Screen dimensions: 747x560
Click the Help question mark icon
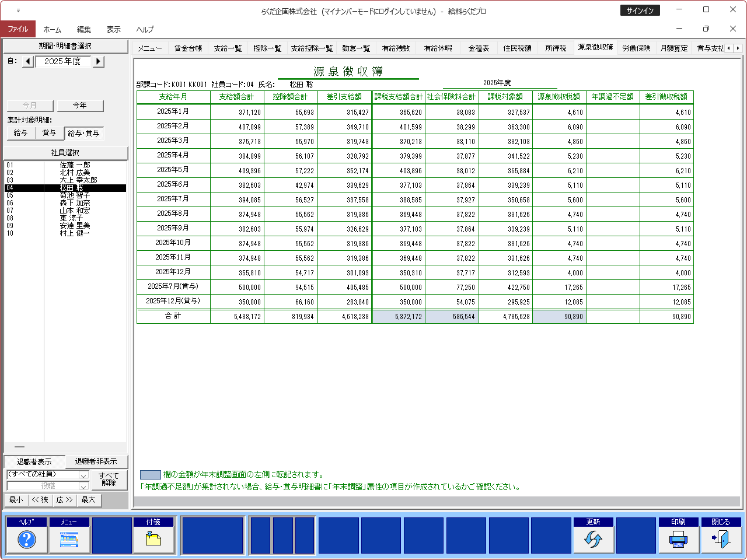tap(27, 540)
